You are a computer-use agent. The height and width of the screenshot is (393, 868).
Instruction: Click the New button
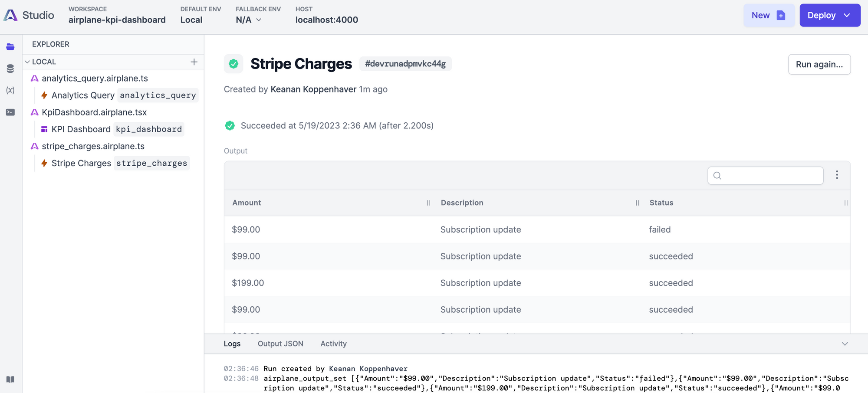769,15
